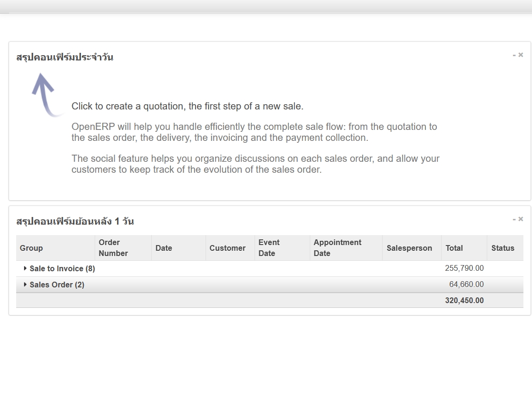Image resolution: width=532 pixels, height=404 pixels.
Task: Expand the Sale to Invoice (8) group triangle
Action: click(25, 268)
